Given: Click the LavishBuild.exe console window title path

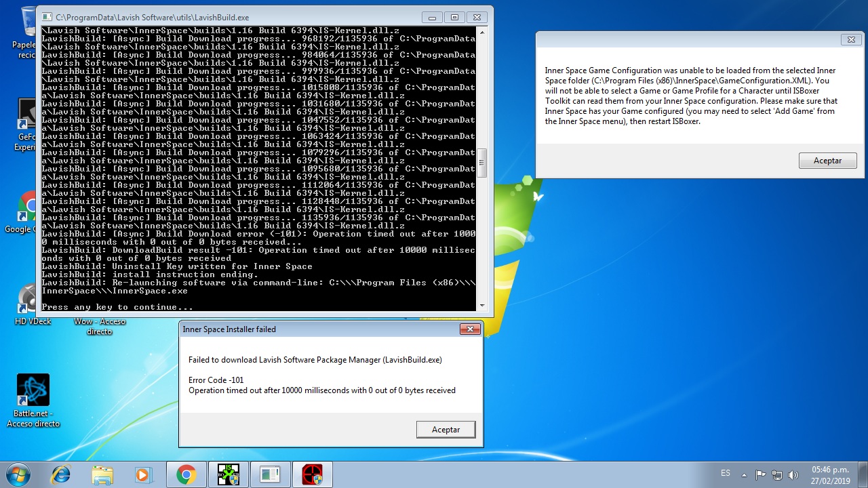Looking at the screenshot, I should tap(153, 17).
